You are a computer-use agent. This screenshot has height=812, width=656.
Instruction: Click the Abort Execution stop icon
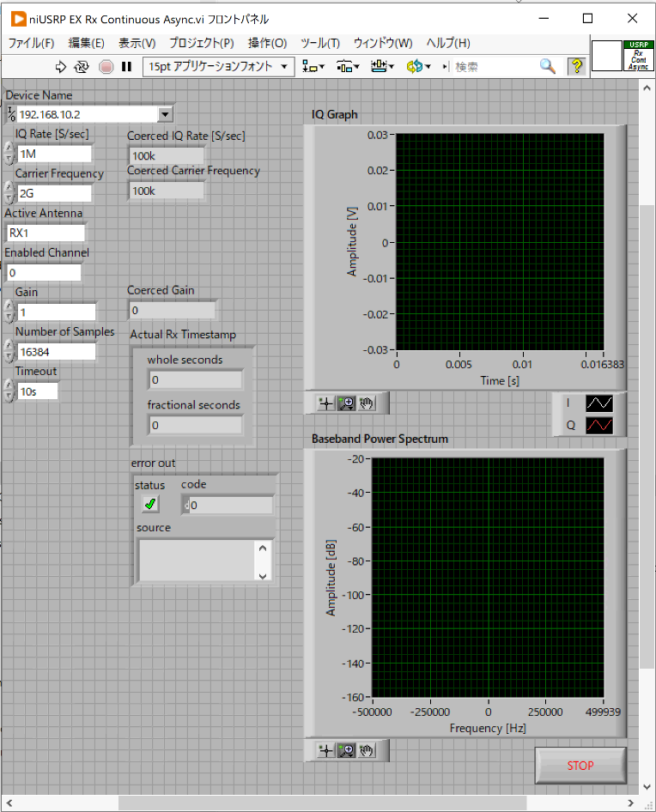(x=106, y=67)
